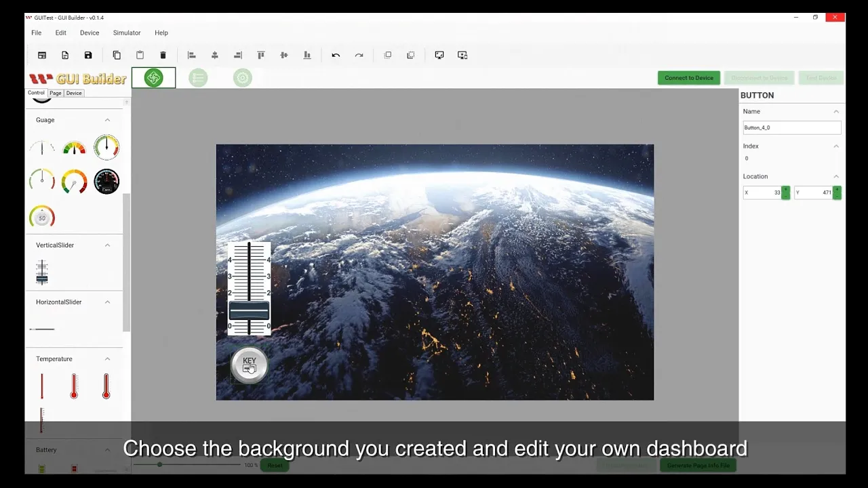The height and width of the screenshot is (488, 868).
Task: Pick the horizontal slider control thumbnail
Action: [42, 329]
